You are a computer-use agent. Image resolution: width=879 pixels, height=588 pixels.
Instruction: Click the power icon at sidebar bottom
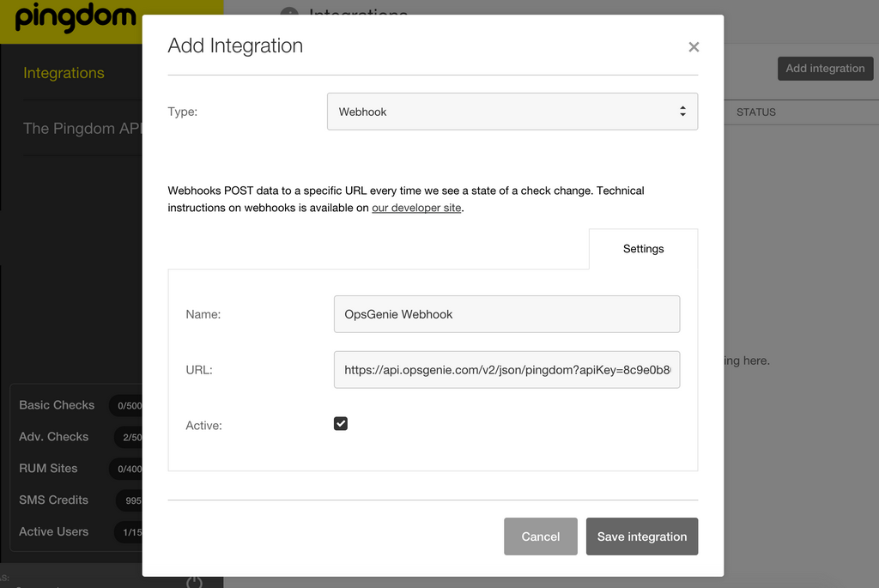pos(194,582)
